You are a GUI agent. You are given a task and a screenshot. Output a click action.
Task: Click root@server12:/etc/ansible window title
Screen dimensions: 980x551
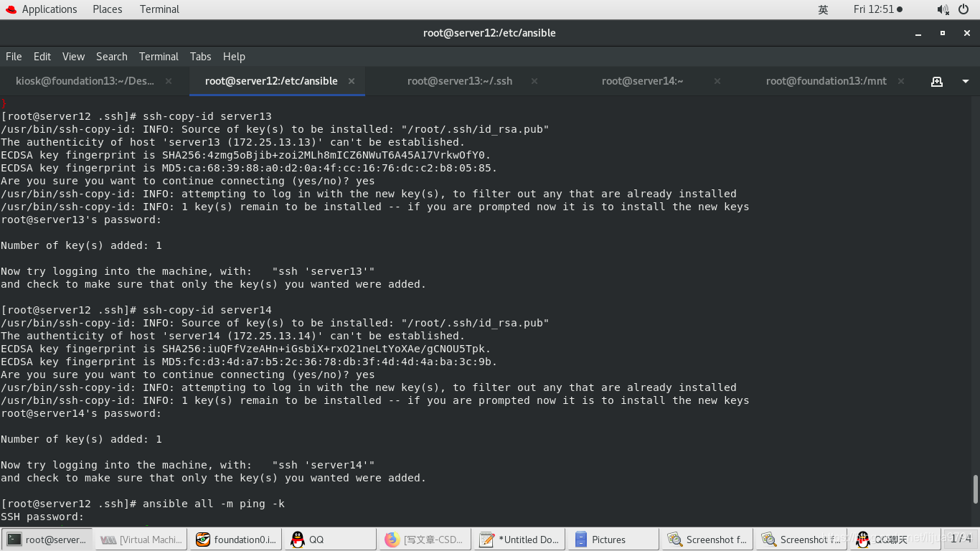tap(489, 33)
